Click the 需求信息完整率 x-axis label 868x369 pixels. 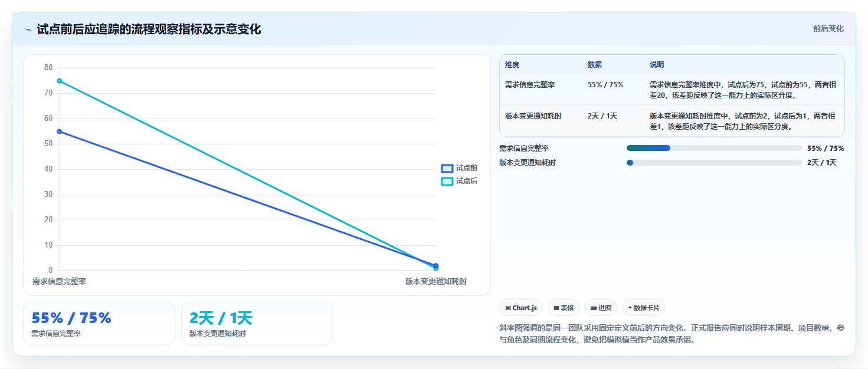tap(59, 282)
